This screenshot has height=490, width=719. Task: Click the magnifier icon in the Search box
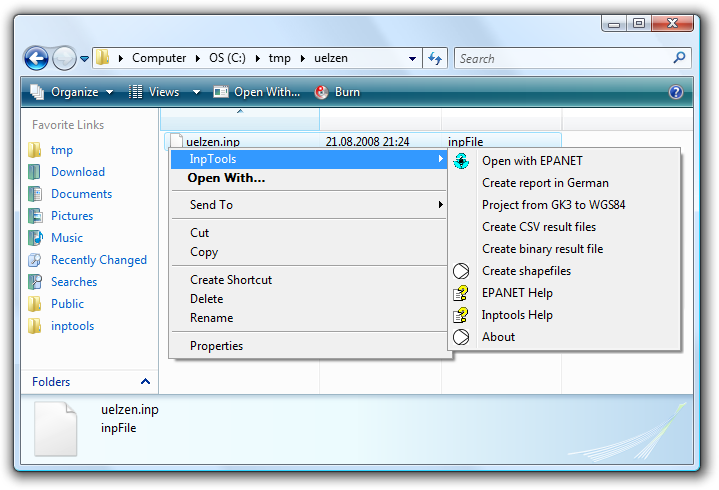coord(679,58)
